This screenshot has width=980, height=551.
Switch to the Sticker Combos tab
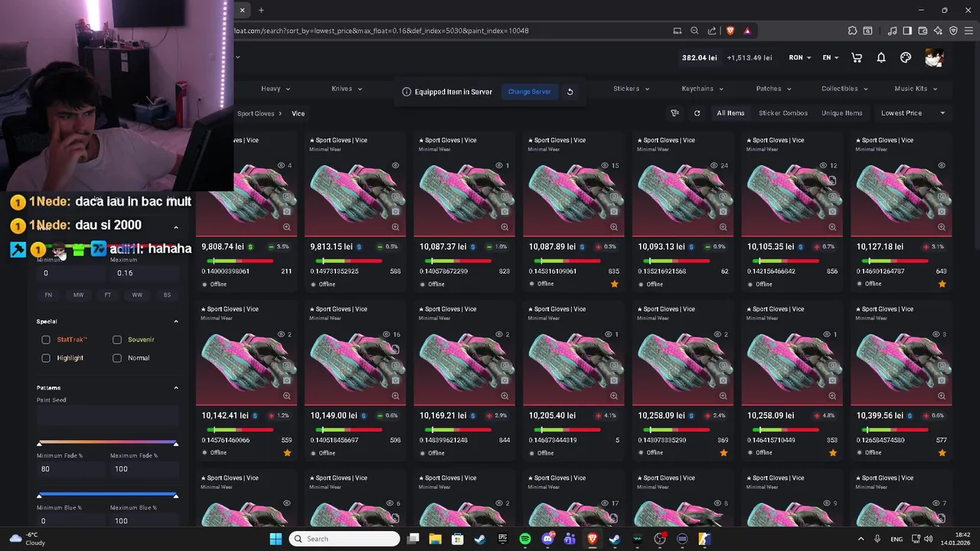(x=783, y=113)
